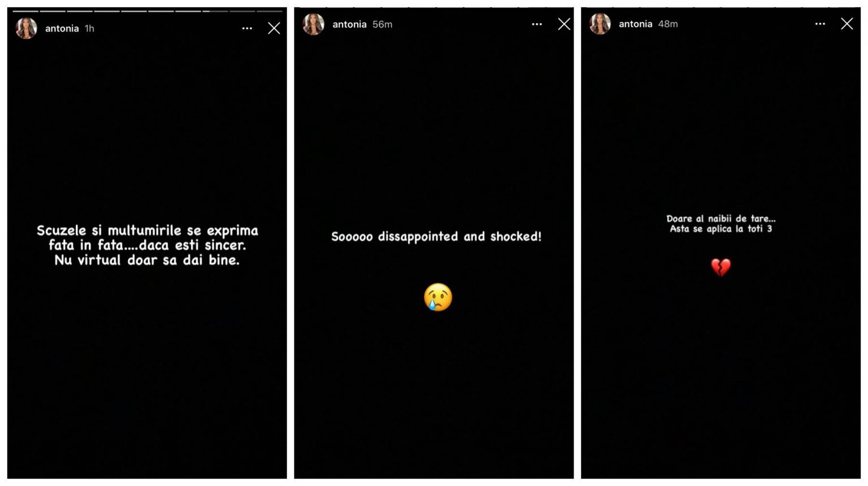Tap the 'Scuzele si multumirile' story text

pyautogui.click(x=147, y=245)
